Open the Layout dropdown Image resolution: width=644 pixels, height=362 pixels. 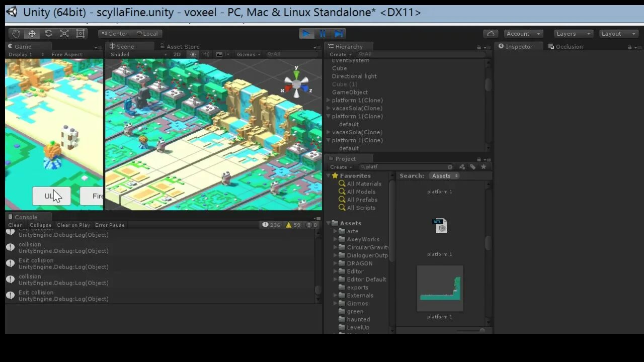(x=619, y=34)
